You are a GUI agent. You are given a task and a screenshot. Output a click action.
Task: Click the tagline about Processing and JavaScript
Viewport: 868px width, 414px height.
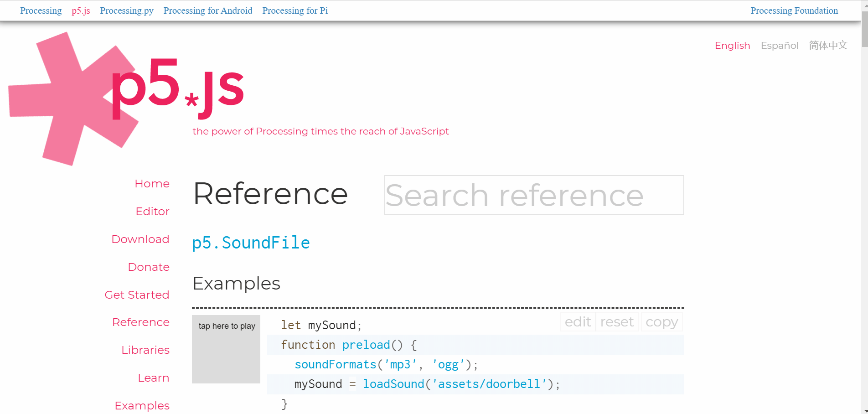(x=320, y=131)
